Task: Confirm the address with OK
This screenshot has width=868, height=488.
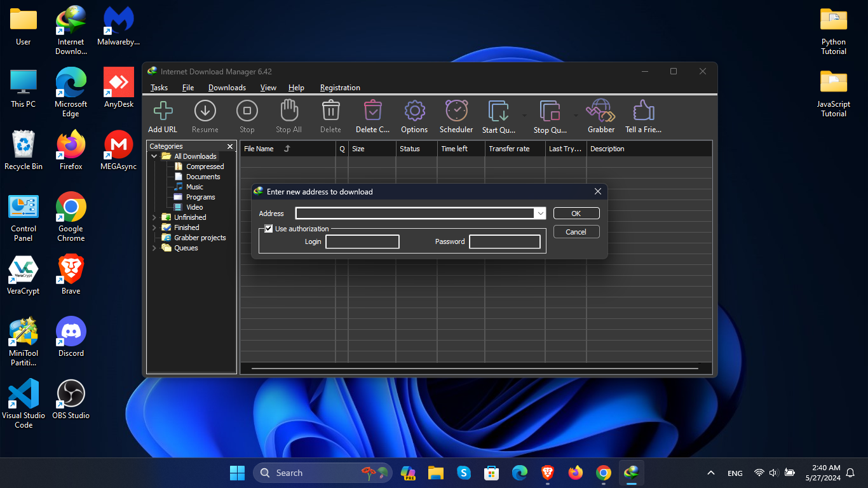Action: click(576, 213)
